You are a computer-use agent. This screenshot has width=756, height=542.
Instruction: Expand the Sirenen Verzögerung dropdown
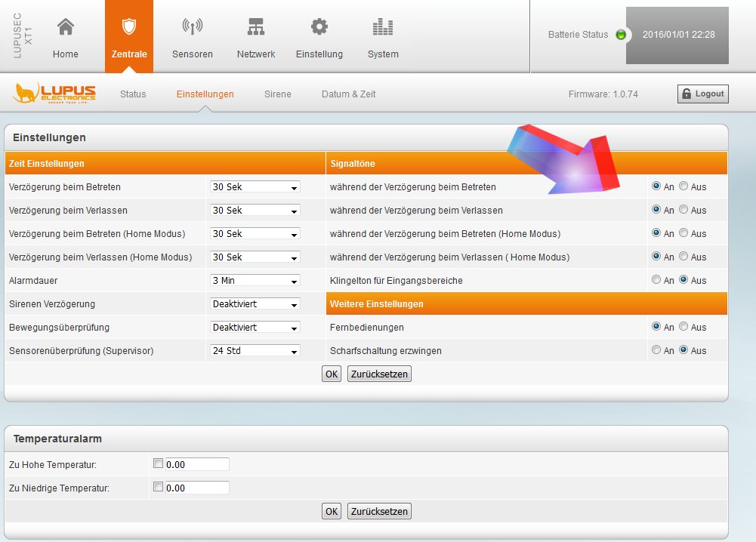click(255, 304)
